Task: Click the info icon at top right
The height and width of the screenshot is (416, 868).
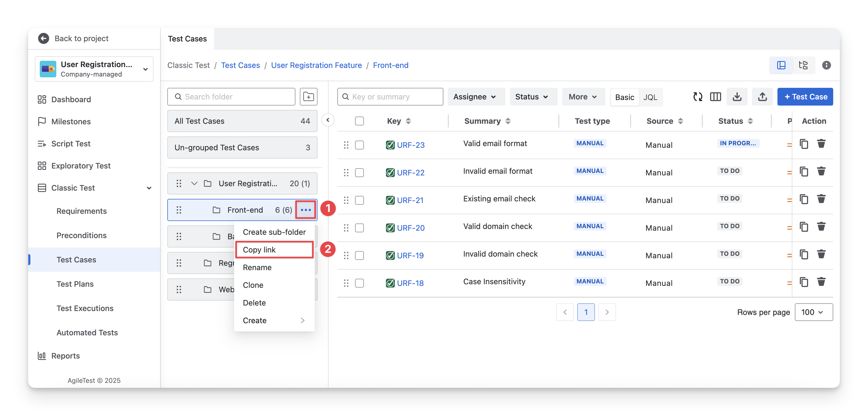Action: tap(826, 65)
